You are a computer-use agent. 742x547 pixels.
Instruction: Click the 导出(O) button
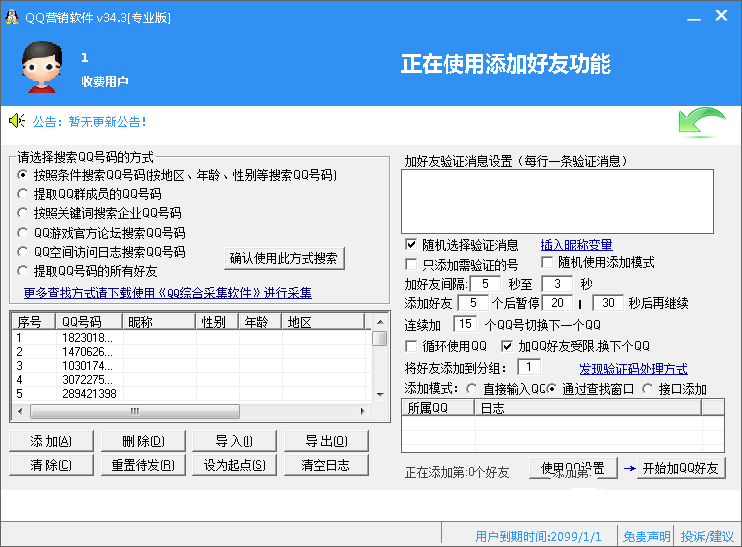pos(326,441)
